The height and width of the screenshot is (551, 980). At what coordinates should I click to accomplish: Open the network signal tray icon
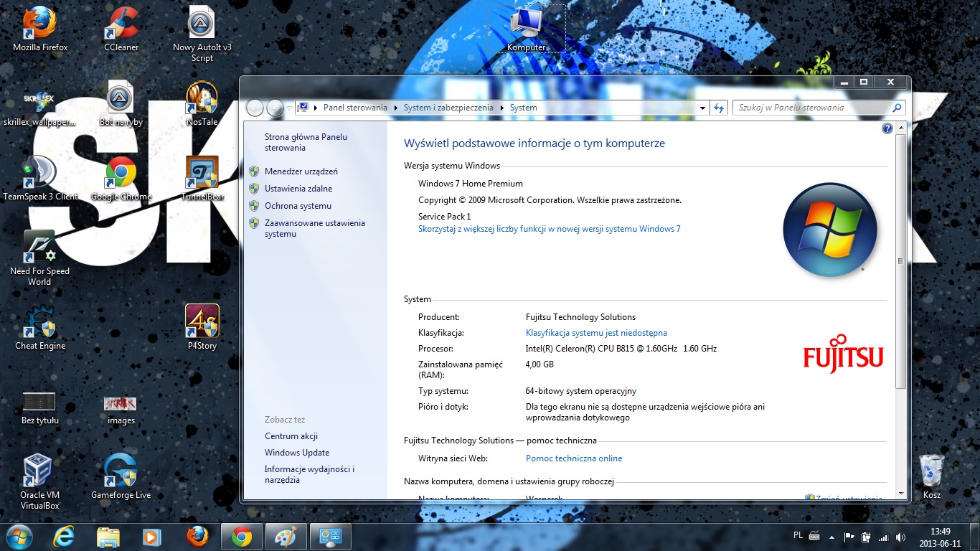tap(883, 537)
